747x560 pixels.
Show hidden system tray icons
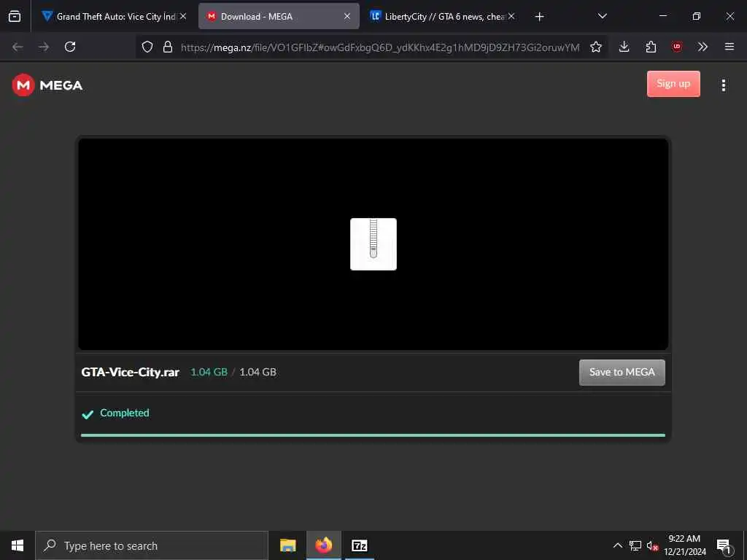pyautogui.click(x=617, y=545)
